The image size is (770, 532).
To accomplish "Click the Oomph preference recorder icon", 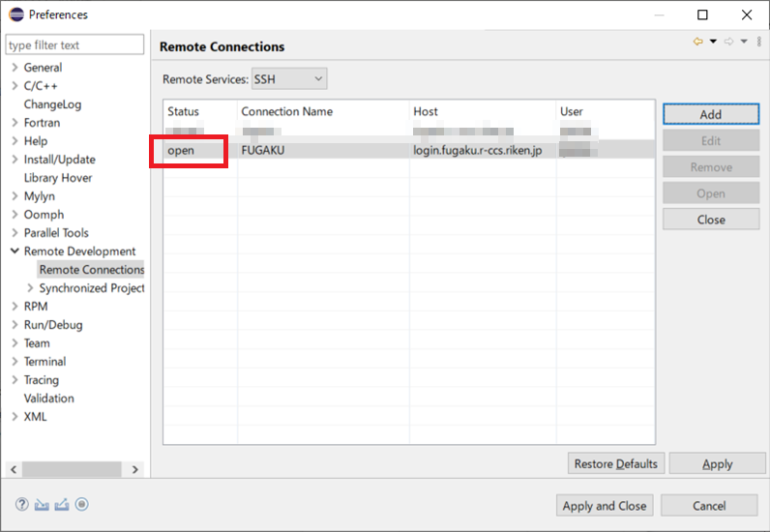I will (x=82, y=504).
